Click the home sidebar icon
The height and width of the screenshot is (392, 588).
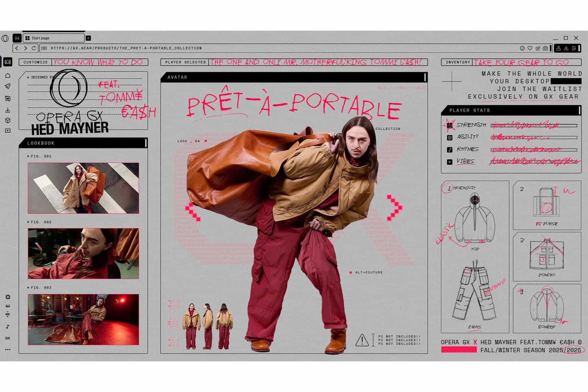[x=8, y=75]
